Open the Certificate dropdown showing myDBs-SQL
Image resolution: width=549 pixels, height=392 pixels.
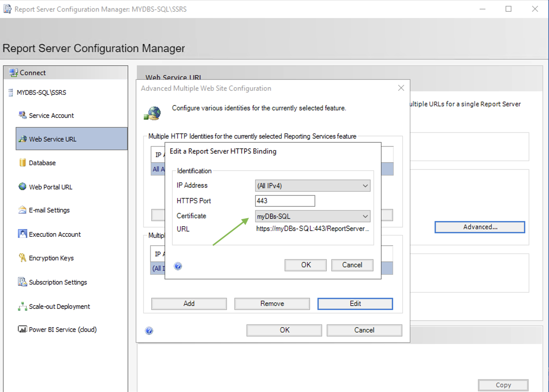click(x=313, y=216)
